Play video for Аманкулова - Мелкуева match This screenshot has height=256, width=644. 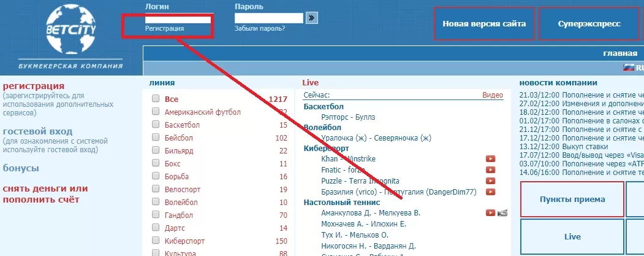tap(490, 213)
